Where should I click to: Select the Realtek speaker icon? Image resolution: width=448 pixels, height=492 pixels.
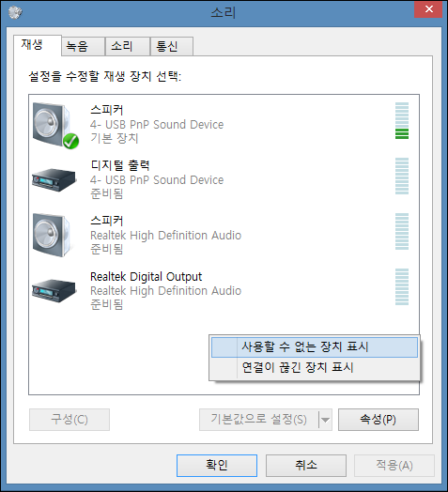[x=53, y=235]
